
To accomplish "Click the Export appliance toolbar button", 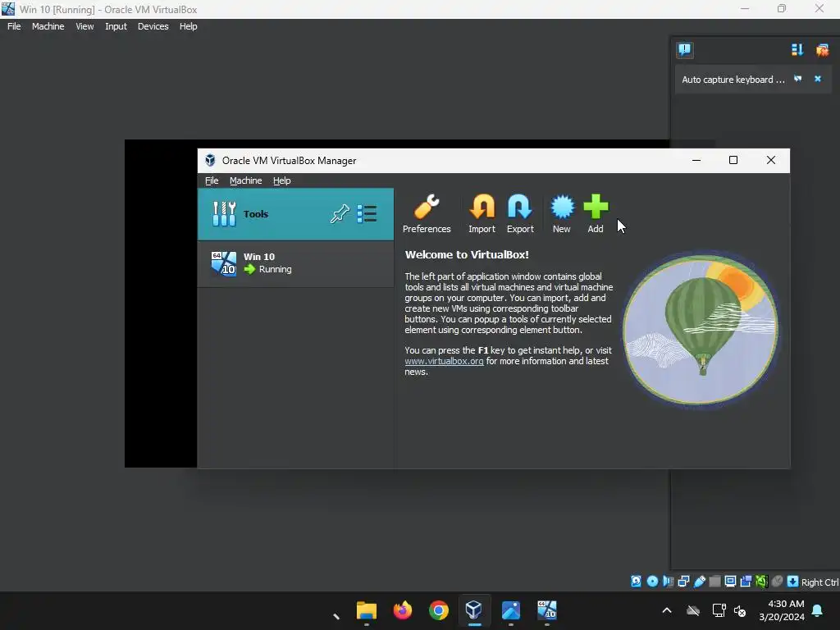I will (x=519, y=214).
